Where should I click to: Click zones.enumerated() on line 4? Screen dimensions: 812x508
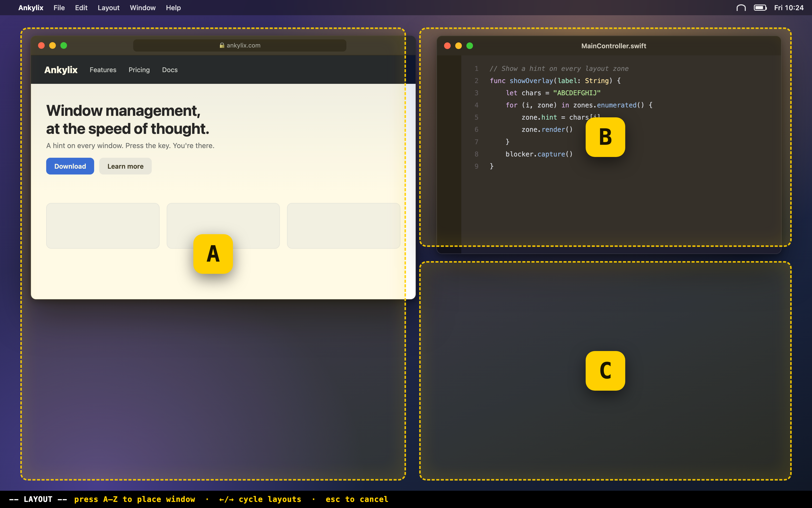coord(609,105)
